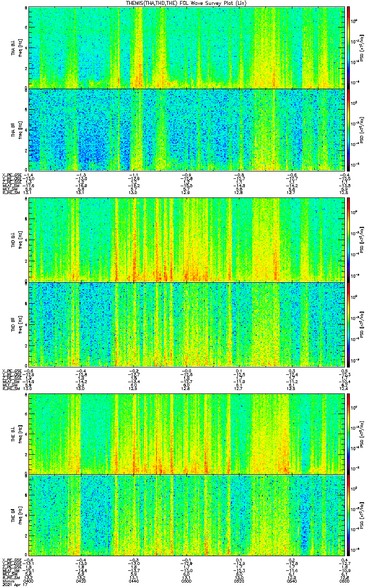The image size is (368, 588).
Task: Click the 0540 time tick label
Action: tap(291, 581)
